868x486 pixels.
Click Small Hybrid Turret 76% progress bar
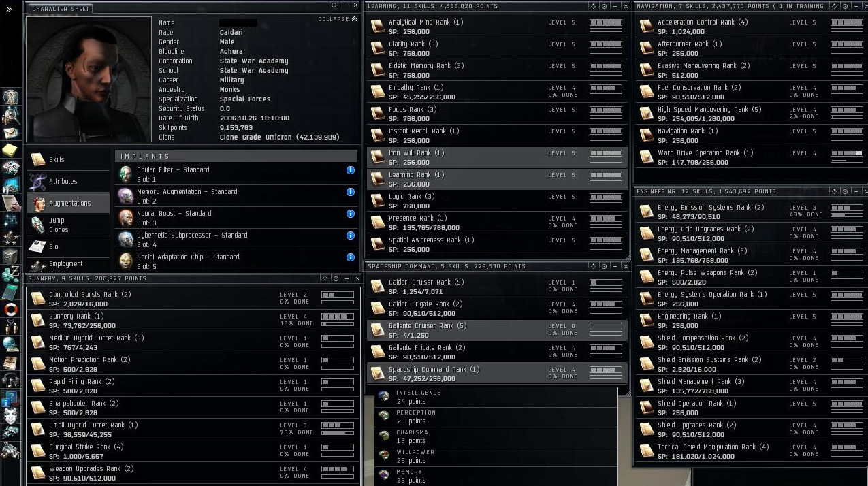click(338, 434)
